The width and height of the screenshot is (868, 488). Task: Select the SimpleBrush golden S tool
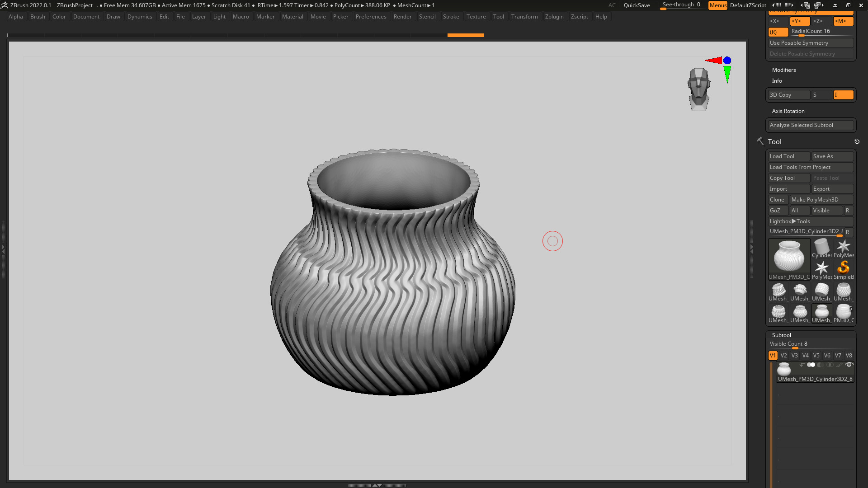tap(844, 271)
